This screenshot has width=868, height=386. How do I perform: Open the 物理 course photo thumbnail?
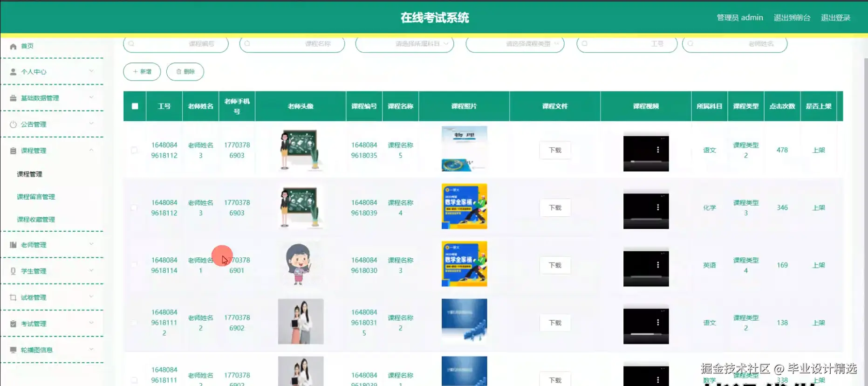coord(464,149)
